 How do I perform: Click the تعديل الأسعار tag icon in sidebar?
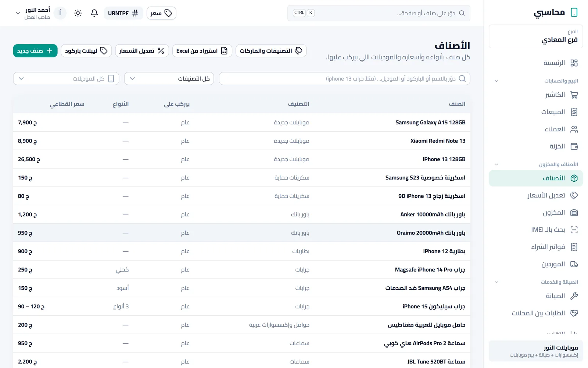[574, 195]
